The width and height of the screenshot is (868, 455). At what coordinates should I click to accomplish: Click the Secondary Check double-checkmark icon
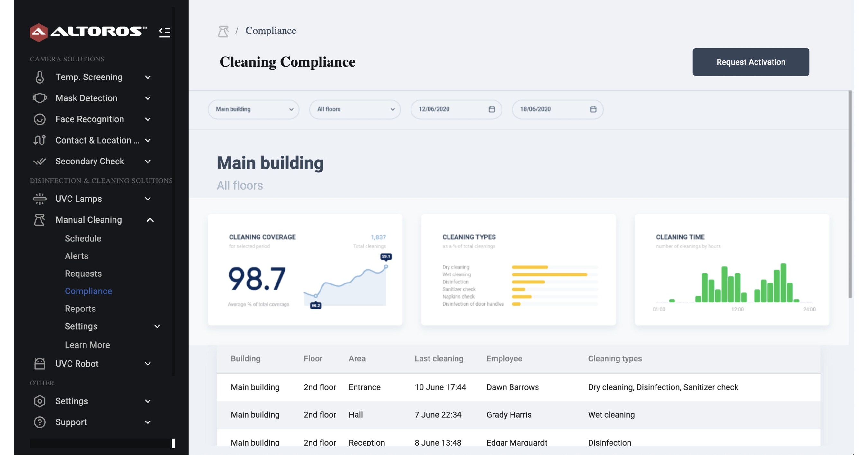pos(40,161)
